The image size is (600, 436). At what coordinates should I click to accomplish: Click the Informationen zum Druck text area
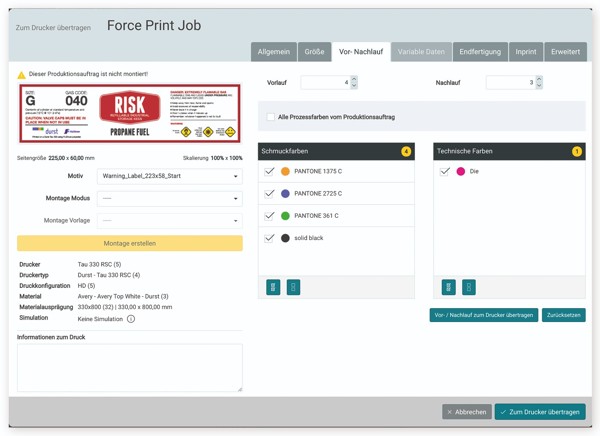(x=129, y=367)
